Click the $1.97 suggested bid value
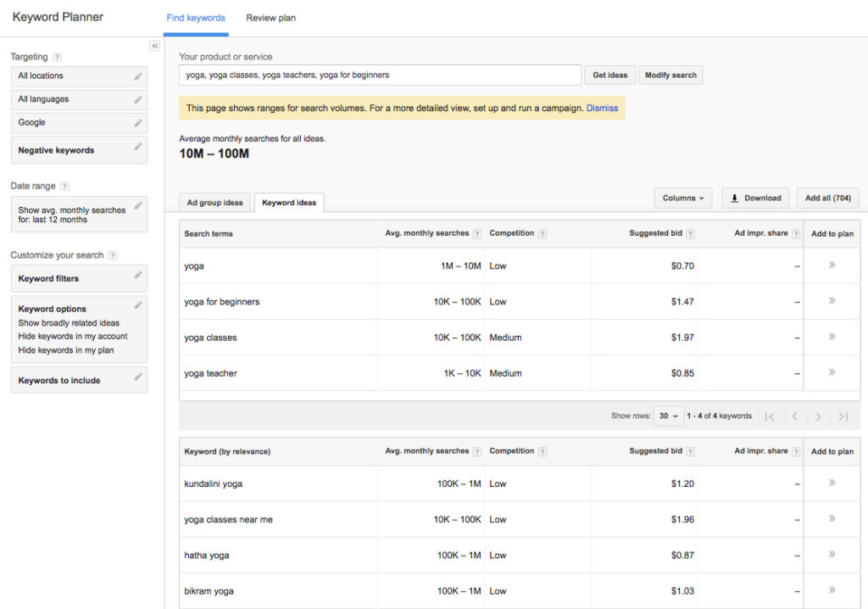Viewport: 868px width, 609px height. (682, 338)
